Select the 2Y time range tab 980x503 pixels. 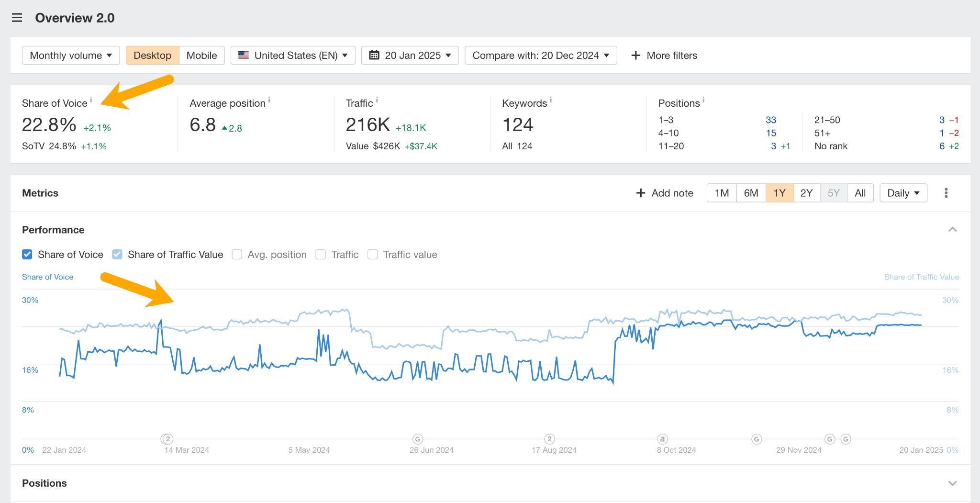tap(806, 193)
